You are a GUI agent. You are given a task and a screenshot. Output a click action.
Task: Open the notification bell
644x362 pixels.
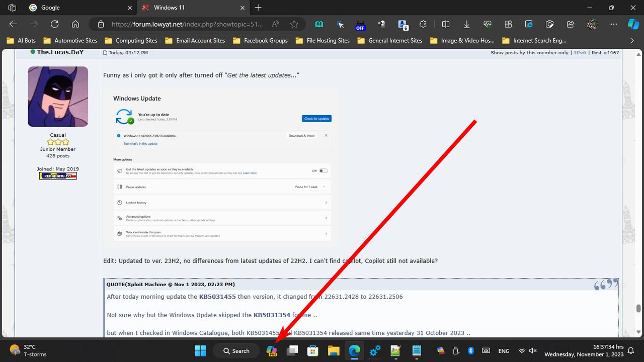(x=631, y=351)
